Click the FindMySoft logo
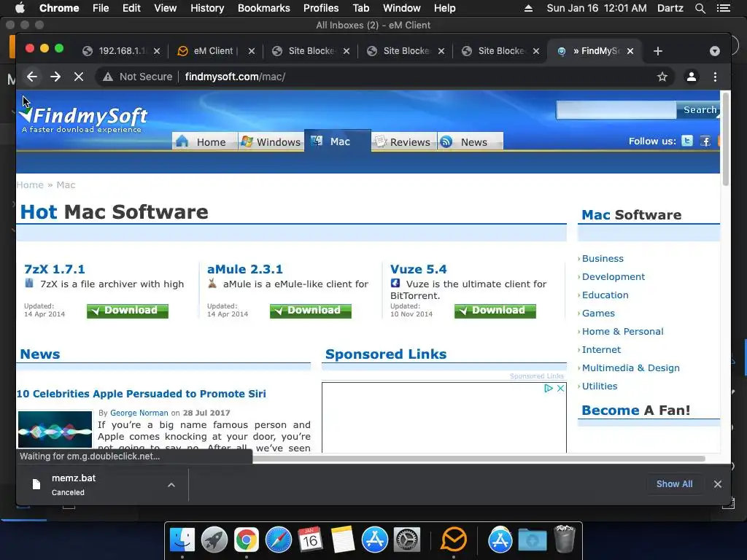Screen dimensions: 747x560 (x=84, y=119)
